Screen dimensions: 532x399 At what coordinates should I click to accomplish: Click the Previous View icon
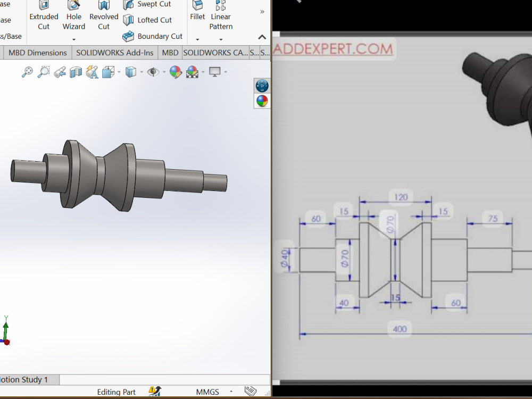click(60, 72)
